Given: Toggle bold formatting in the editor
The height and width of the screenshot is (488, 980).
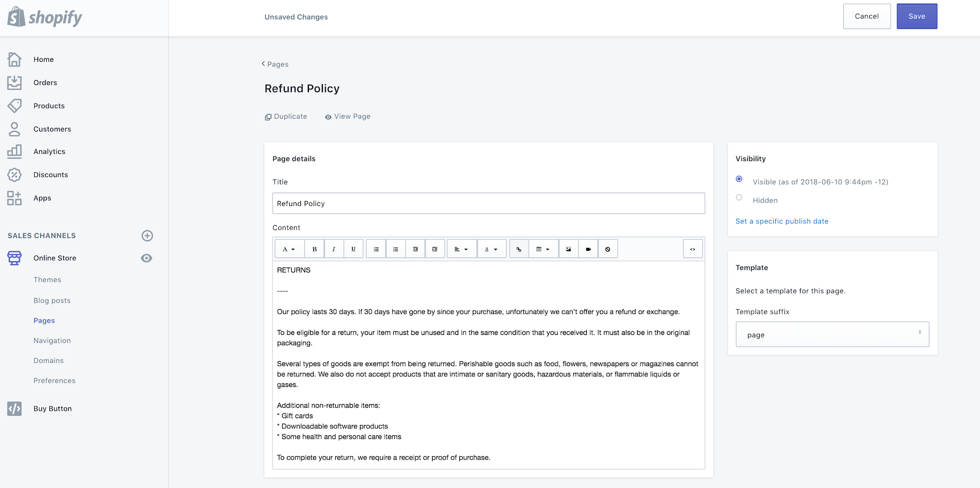Looking at the screenshot, I should pyautogui.click(x=314, y=249).
